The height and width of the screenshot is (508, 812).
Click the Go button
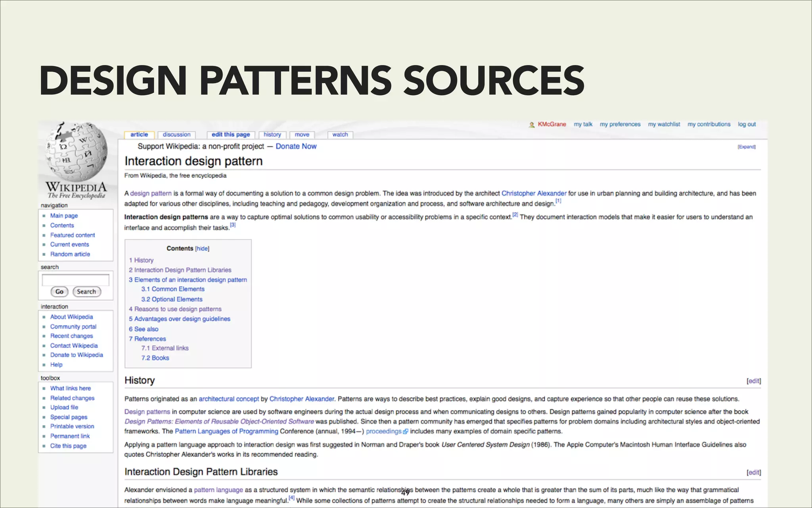[x=59, y=292]
